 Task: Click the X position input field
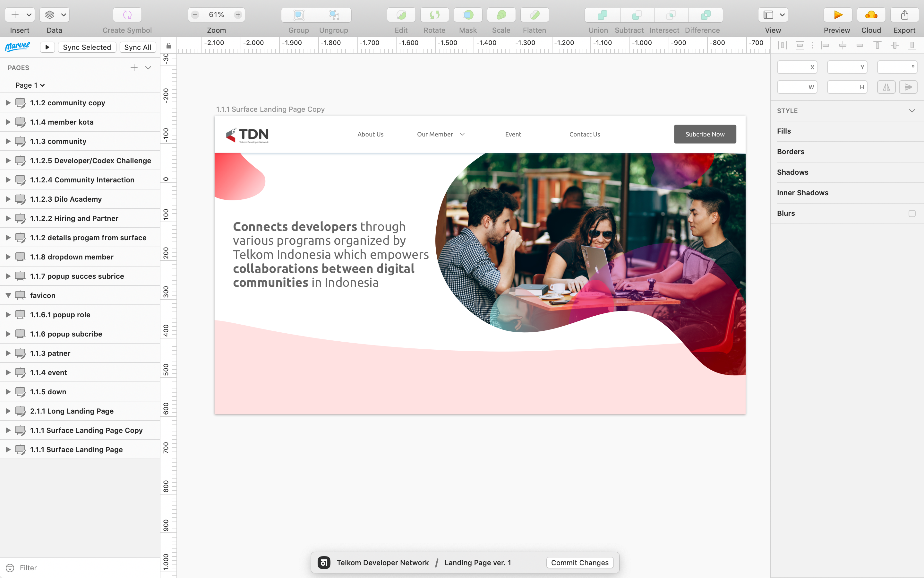click(797, 67)
